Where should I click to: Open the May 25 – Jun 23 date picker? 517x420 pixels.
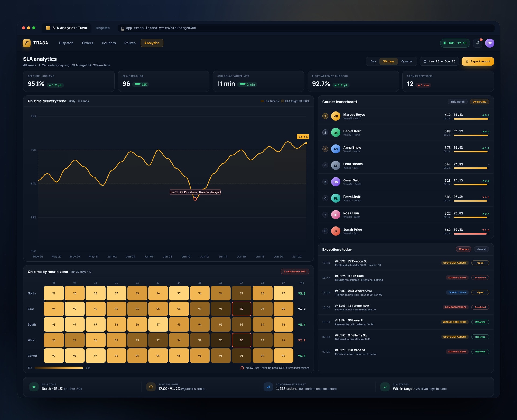(x=439, y=61)
